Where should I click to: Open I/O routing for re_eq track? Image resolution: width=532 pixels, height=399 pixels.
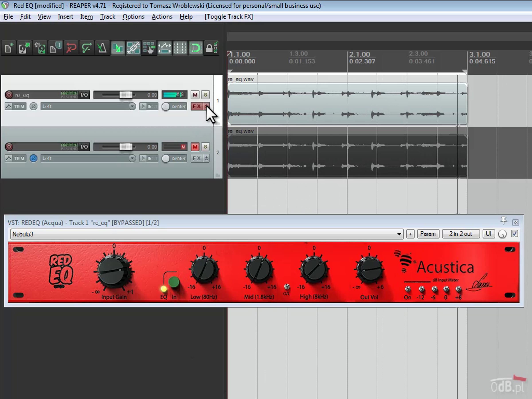tap(84, 95)
